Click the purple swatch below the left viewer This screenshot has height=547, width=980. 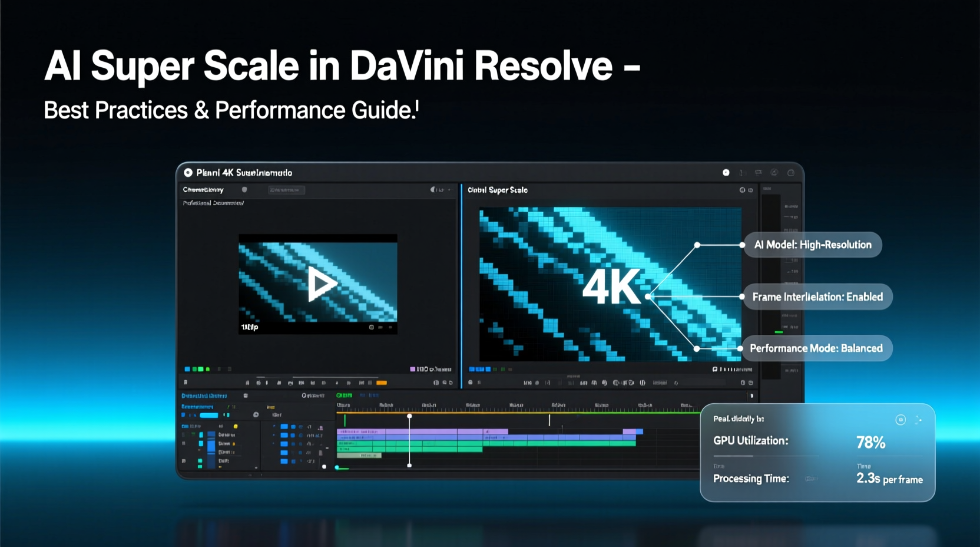pos(413,369)
